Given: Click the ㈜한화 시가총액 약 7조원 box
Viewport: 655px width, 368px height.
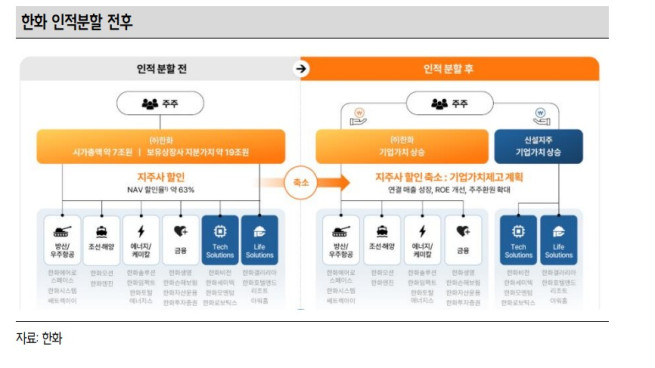Looking at the screenshot, I should (x=161, y=147).
